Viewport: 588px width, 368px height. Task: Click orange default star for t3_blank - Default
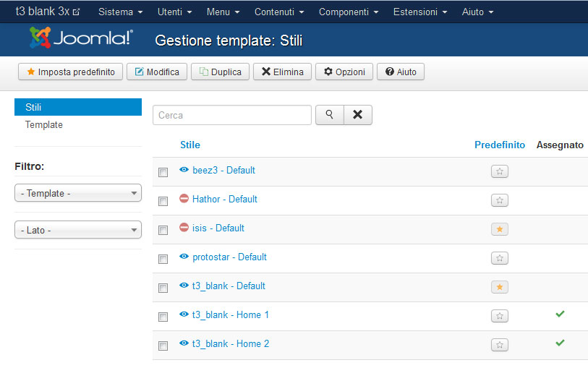500,287
